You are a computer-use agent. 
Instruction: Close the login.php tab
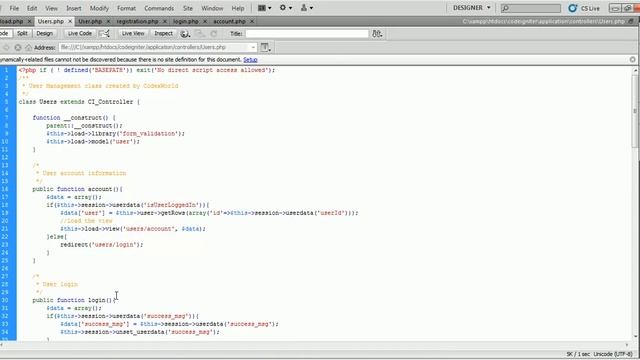tap(204, 21)
